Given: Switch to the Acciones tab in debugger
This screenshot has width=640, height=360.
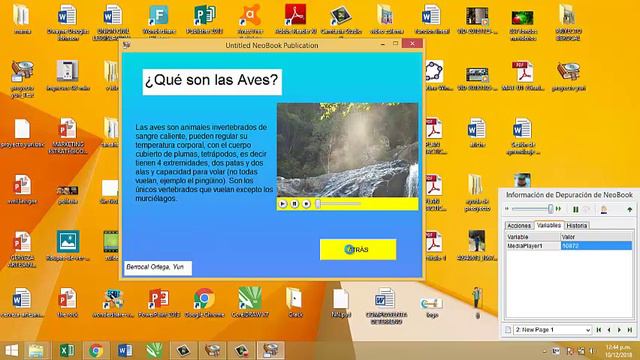Looking at the screenshot, I should (519, 226).
